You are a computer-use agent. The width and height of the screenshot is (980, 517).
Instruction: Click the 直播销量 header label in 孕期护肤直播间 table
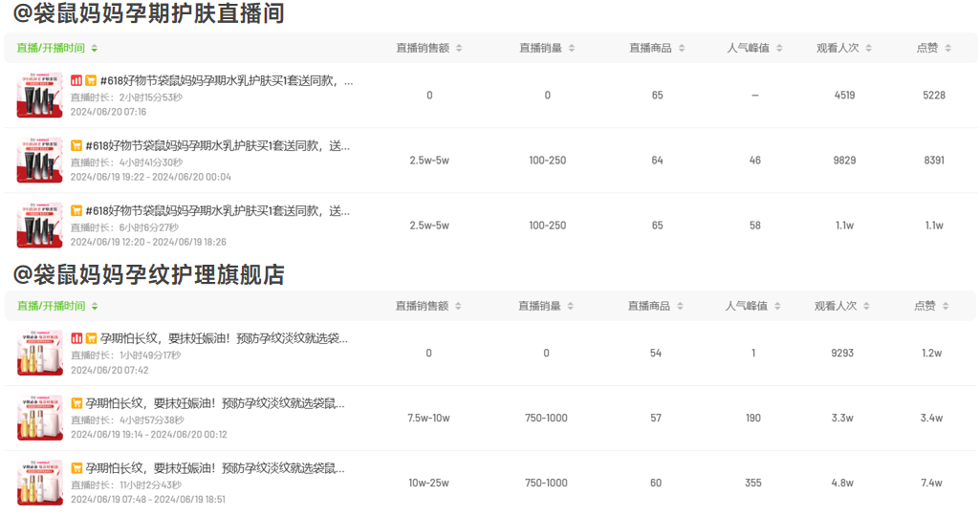pyautogui.click(x=540, y=48)
